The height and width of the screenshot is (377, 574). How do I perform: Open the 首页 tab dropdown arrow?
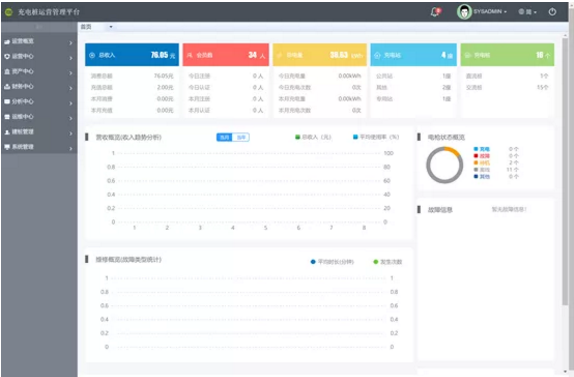click(111, 27)
